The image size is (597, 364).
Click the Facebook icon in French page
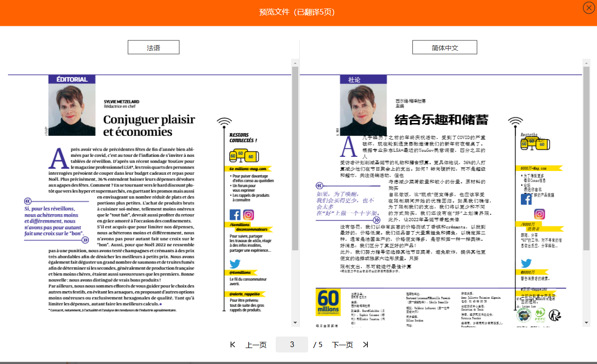(x=235, y=215)
